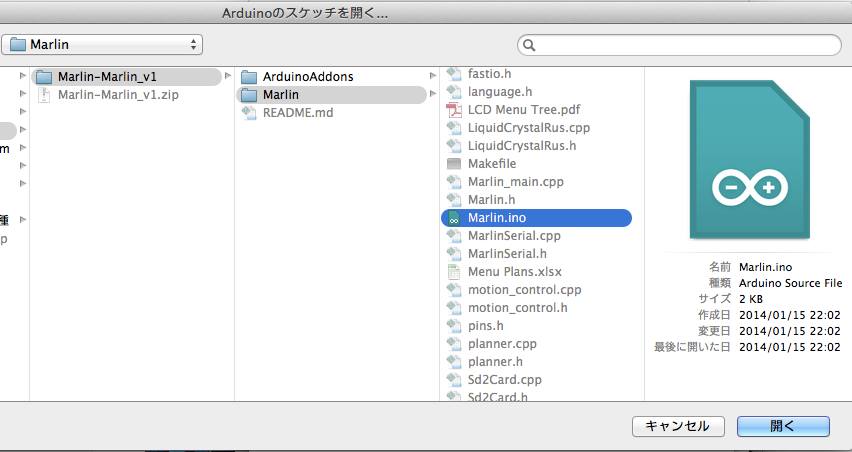
Task: Select the Marlin subfolder in second column
Action: pos(280,95)
